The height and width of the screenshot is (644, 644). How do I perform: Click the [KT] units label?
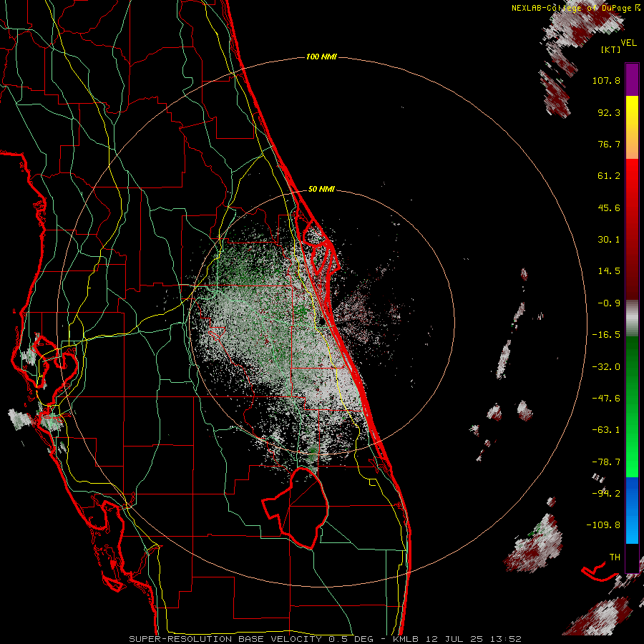point(610,49)
